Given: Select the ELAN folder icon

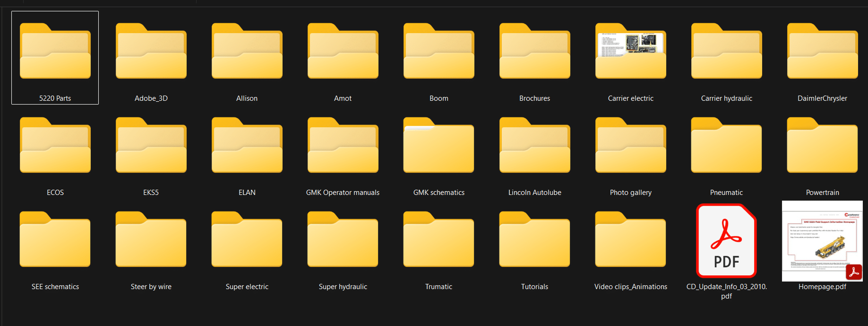Looking at the screenshot, I should tap(247, 145).
